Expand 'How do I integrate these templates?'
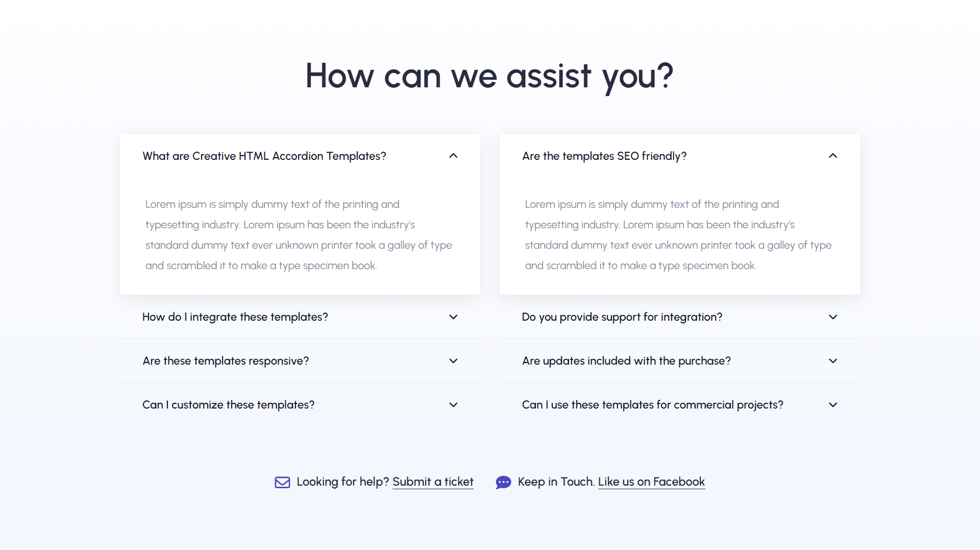980x550 pixels. pos(235,317)
